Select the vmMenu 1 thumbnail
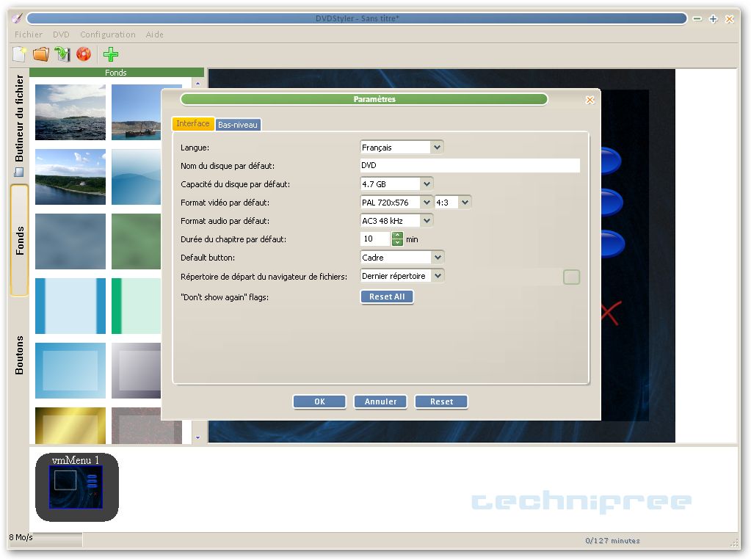This screenshot has width=751, height=560. (76, 487)
